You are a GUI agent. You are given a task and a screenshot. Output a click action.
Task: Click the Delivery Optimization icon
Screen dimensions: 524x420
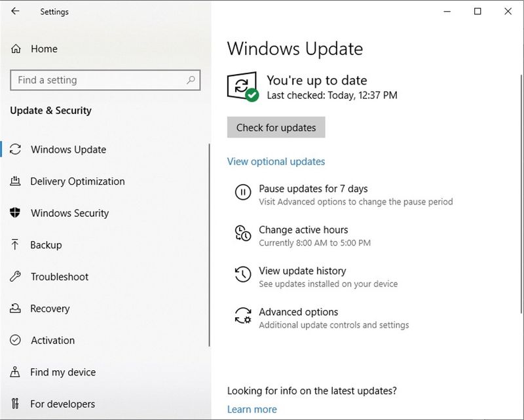(15, 181)
